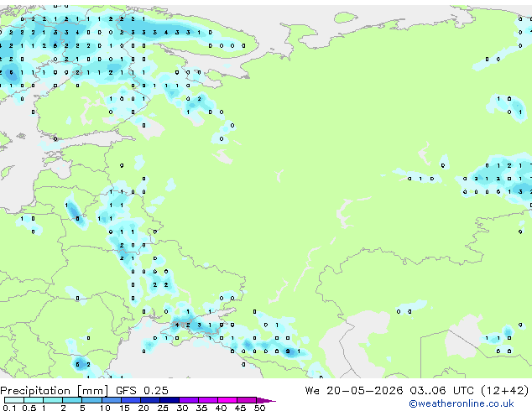Image resolution: width=532 pixels, height=411 pixels.
Task: Click the '20-05-2026' date text
Action: click(x=365, y=391)
